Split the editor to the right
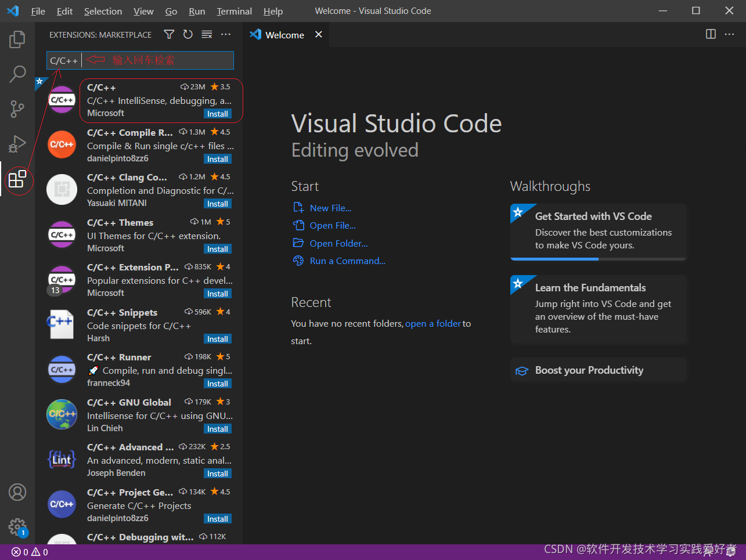746x560 pixels. click(711, 34)
